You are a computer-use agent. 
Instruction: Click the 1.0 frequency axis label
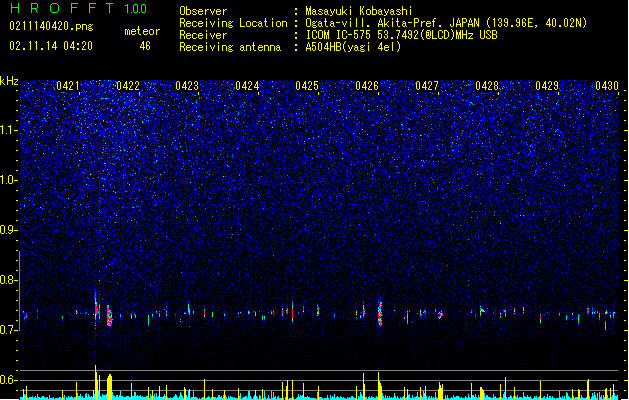pos(8,180)
